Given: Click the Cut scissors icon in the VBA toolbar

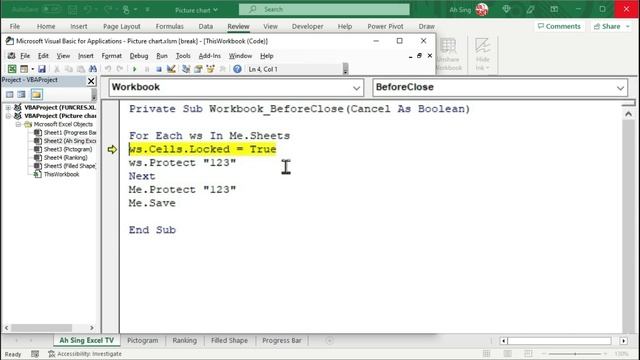Looking at the screenshot, I should 57,69.
